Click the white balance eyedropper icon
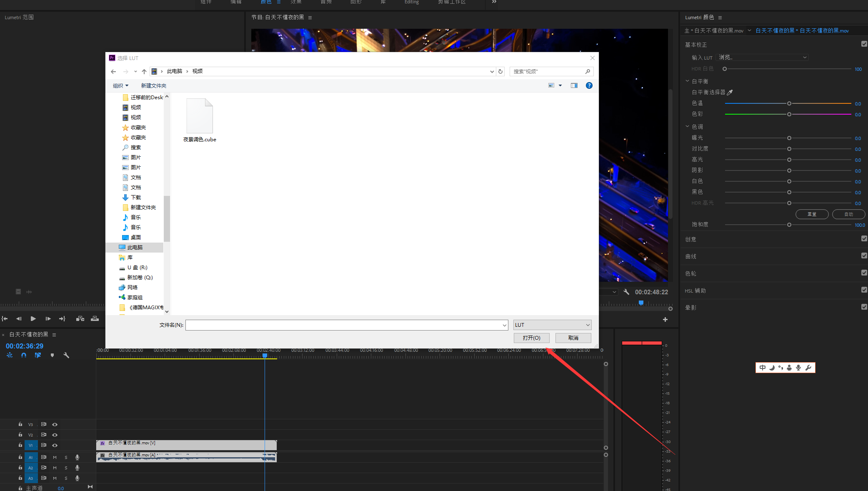Image resolution: width=868 pixels, height=491 pixels. [730, 93]
